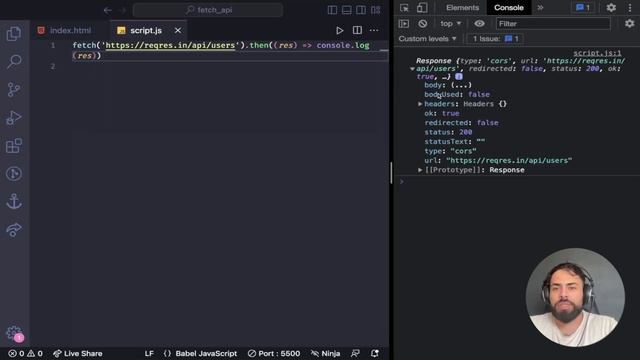Image resolution: width=640 pixels, height=360 pixels.
Task: Toggle the DevTools device toolbar
Action: [422, 8]
